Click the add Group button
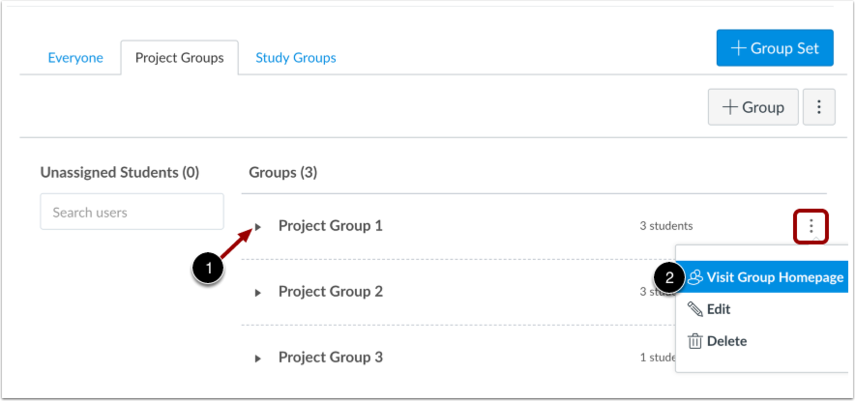 tap(753, 107)
